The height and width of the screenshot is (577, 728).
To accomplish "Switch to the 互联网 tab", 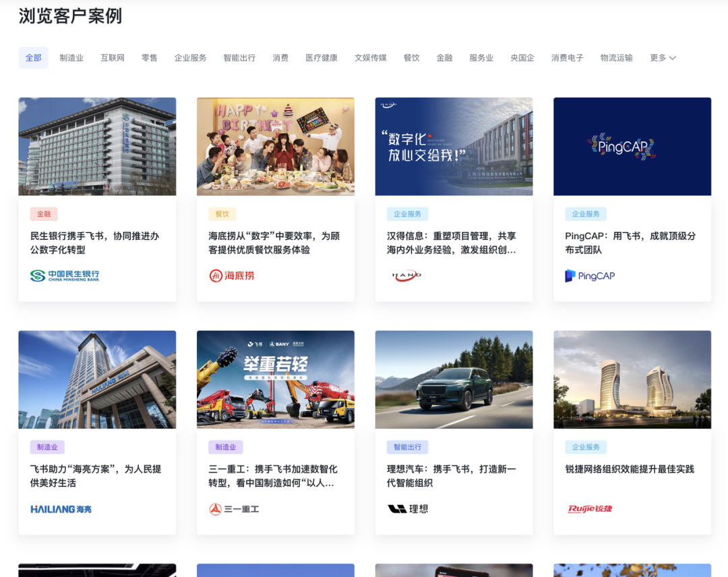I will pyautogui.click(x=113, y=58).
